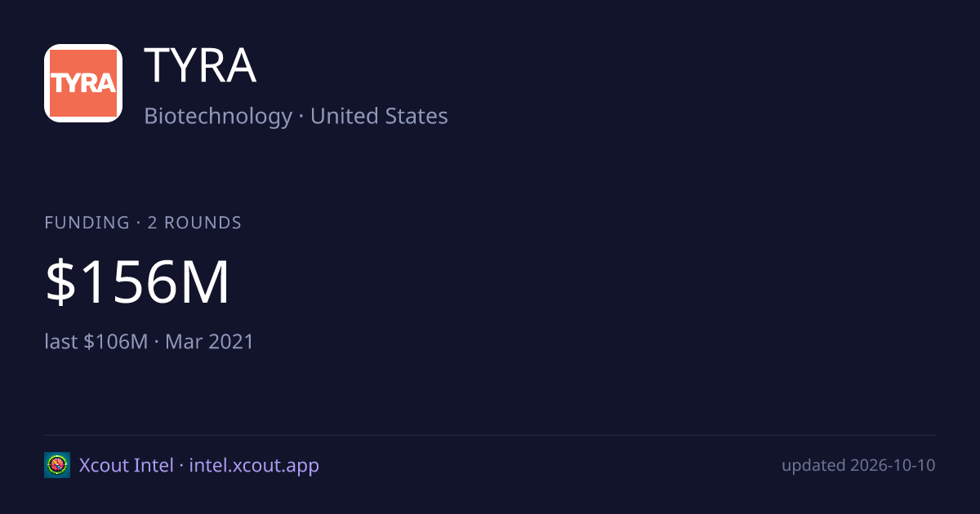Open the Xcout Intel link text
The image size is (980, 514).
pyautogui.click(x=126, y=465)
